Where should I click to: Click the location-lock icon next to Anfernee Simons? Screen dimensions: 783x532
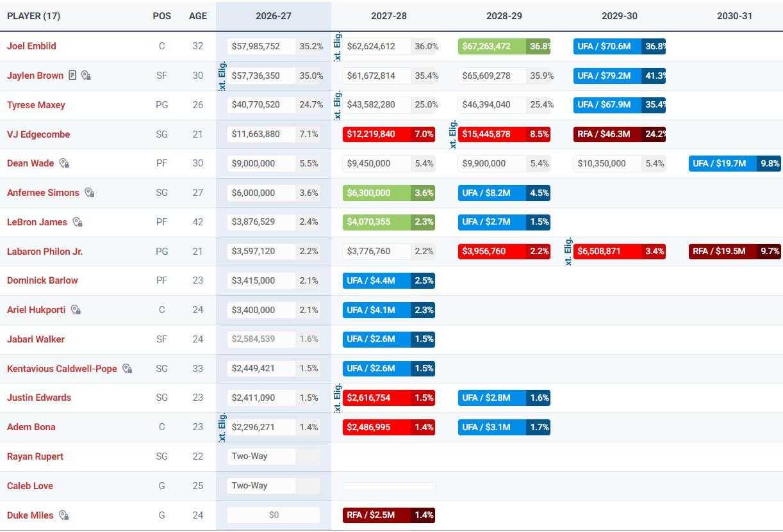tap(90, 193)
